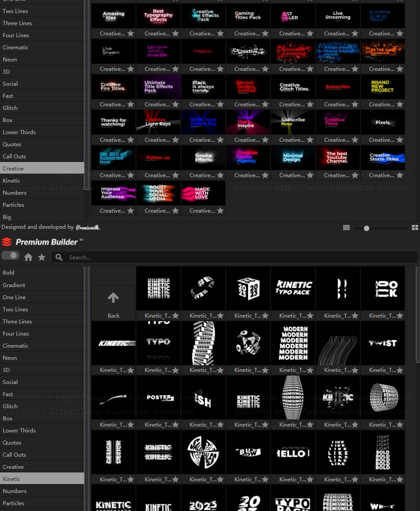Select the 'Work Hard Dream Big' thumbnail
Viewport: 420px width, 511px height.
203,122
